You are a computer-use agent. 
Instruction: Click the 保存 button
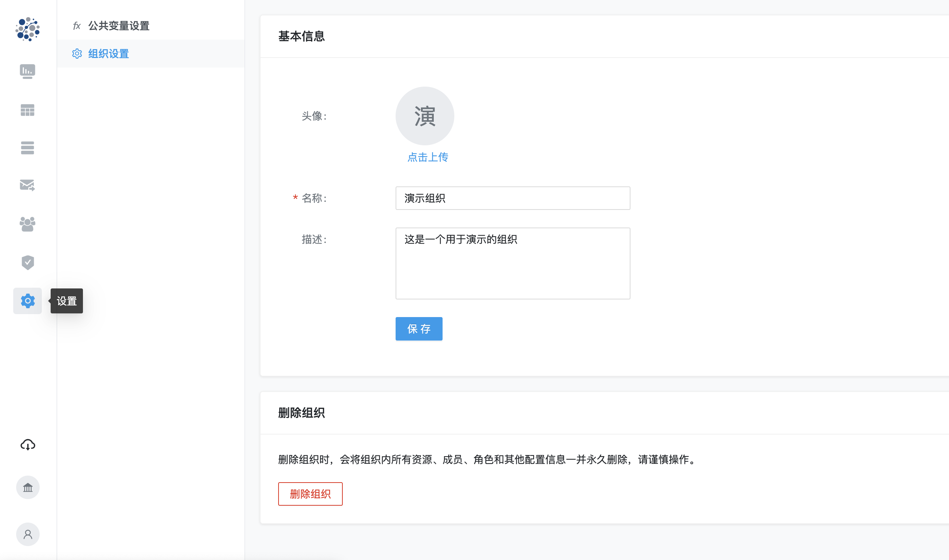[419, 329]
